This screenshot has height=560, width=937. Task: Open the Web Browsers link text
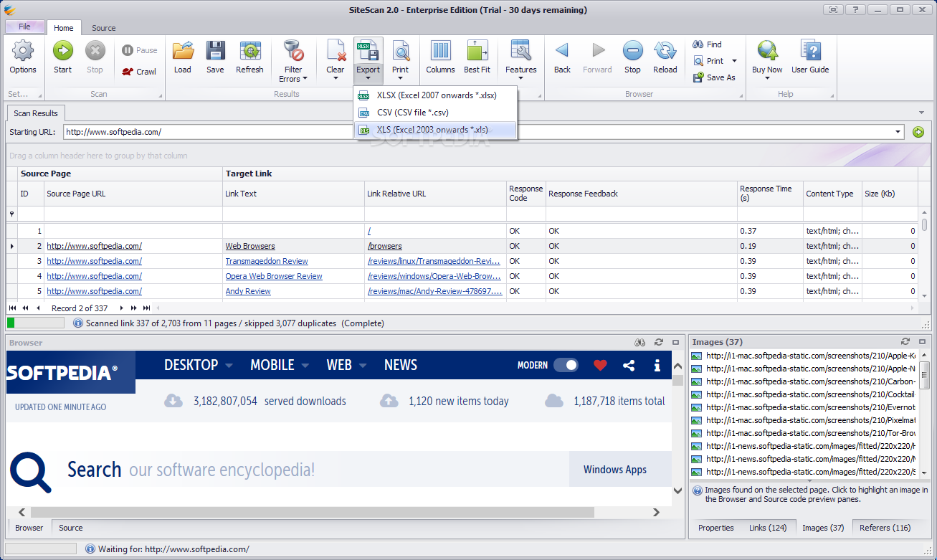click(250, 246)
